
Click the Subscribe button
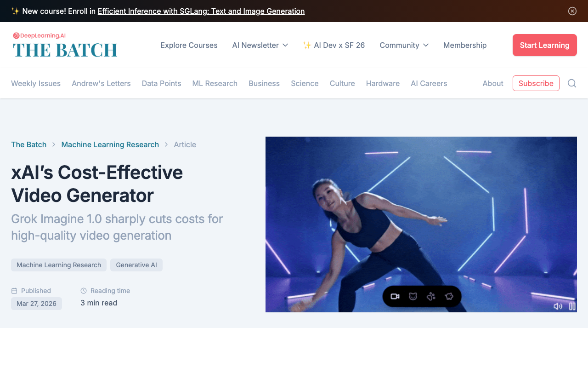click(x=536, y=83)
